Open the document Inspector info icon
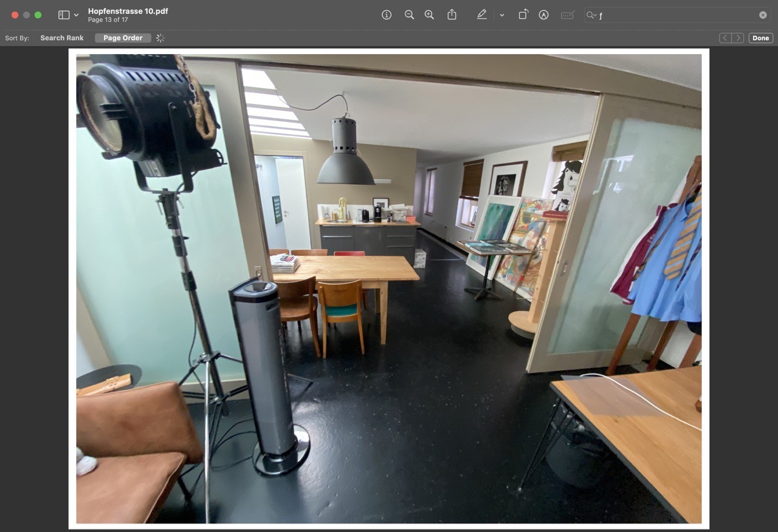The image size is (778, 532). click(x=387, y=15)
